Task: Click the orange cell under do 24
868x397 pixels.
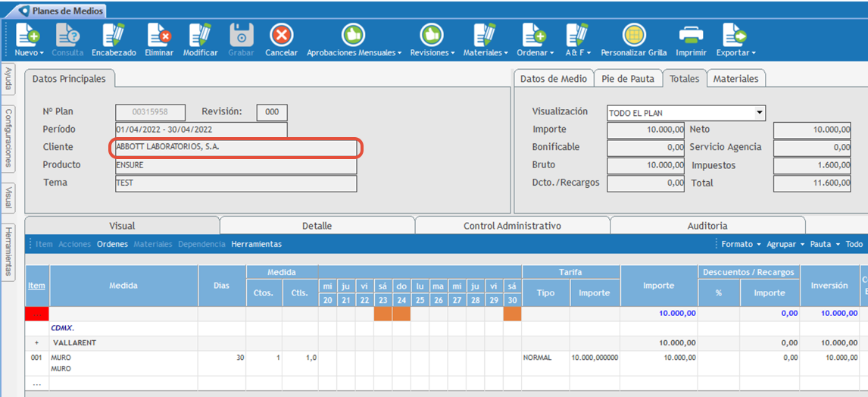Action: tap(401, 314)
